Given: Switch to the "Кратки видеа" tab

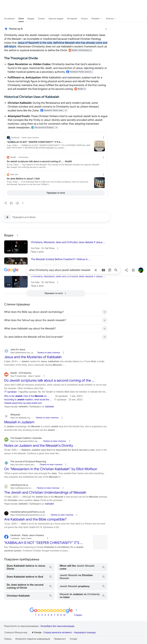Looking at the screenshot, I should click(56, 19).
